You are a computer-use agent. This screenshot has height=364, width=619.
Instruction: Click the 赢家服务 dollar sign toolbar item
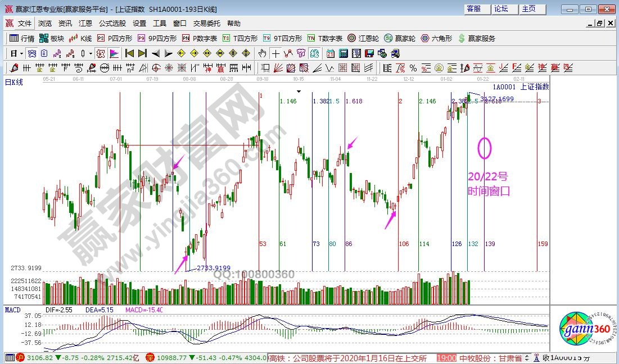pos(477,38)
